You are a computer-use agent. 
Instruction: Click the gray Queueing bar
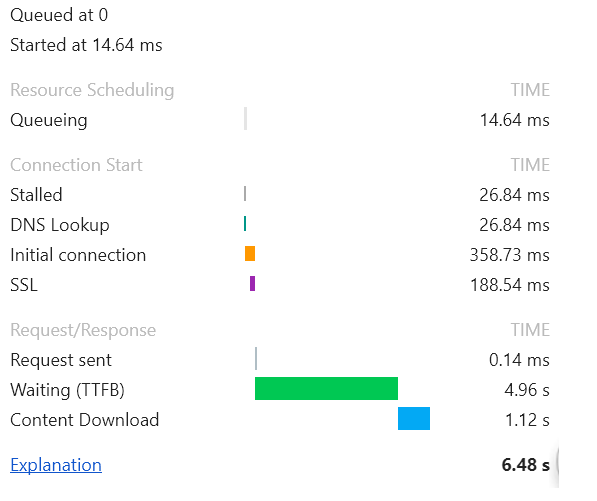(x=246, y=118)
